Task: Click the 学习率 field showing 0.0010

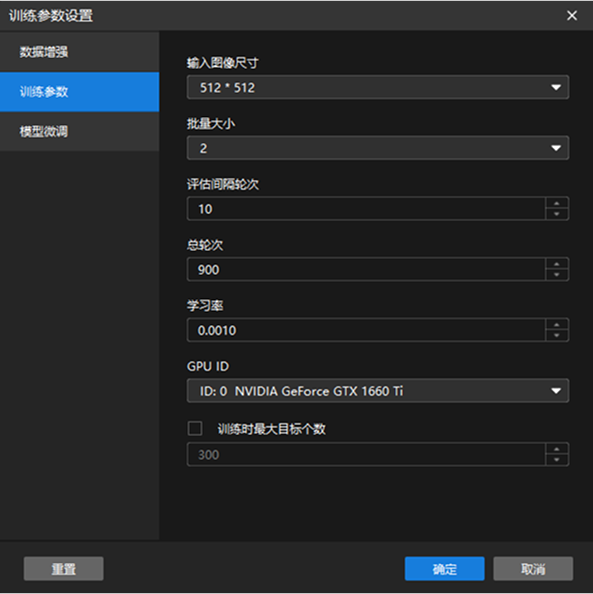Action: tap(366, 330)
